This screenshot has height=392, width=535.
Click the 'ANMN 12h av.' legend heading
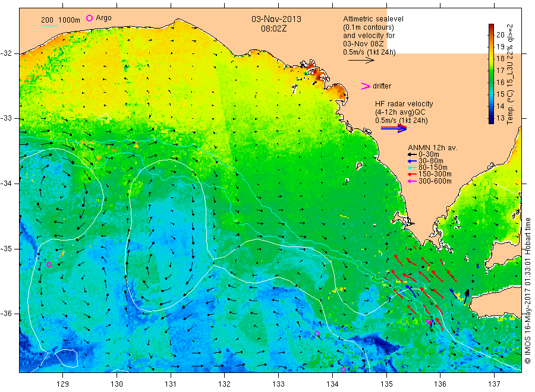(433, 148)
